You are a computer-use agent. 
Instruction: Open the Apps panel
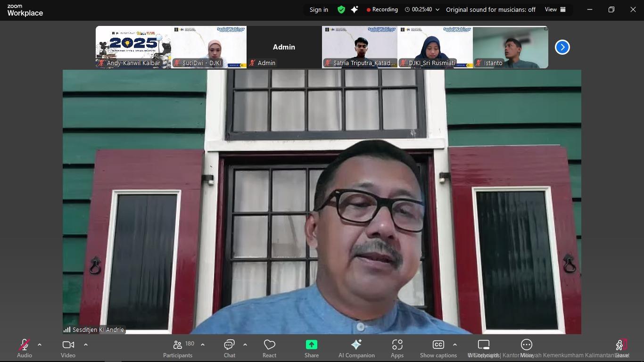[x=397, y=349]
